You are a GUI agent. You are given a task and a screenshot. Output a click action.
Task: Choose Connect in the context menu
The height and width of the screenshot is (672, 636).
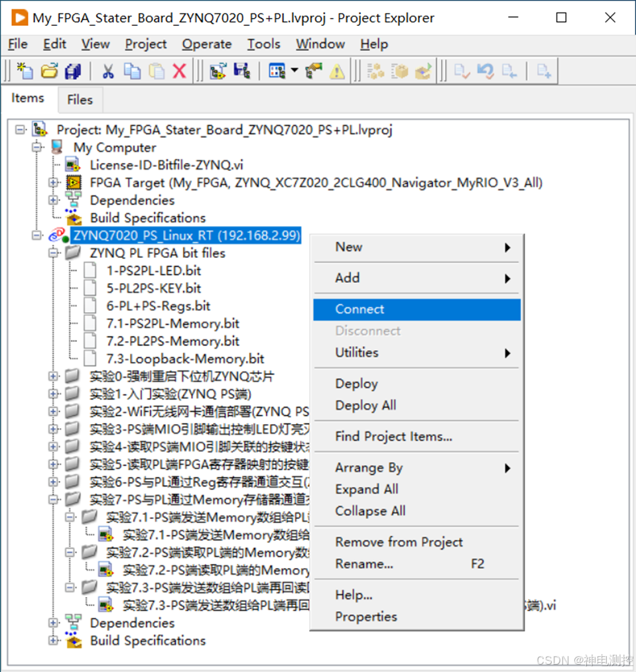tap(417, 309)
